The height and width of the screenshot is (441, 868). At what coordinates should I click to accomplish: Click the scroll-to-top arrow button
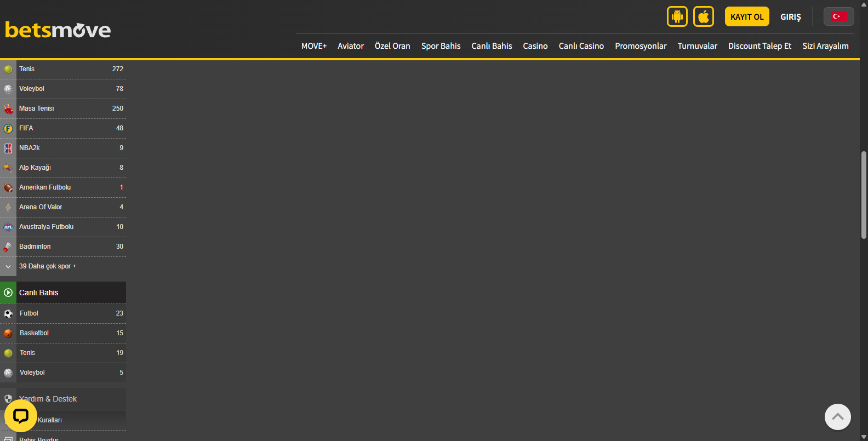[837, 417]
